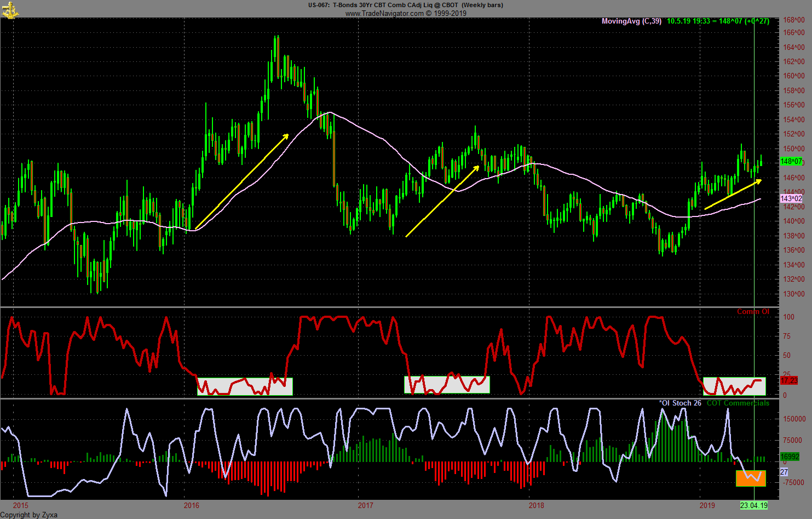
Task: Select the white highlight box near 2017
Action: pyautogui.click(x=447, y=384)
